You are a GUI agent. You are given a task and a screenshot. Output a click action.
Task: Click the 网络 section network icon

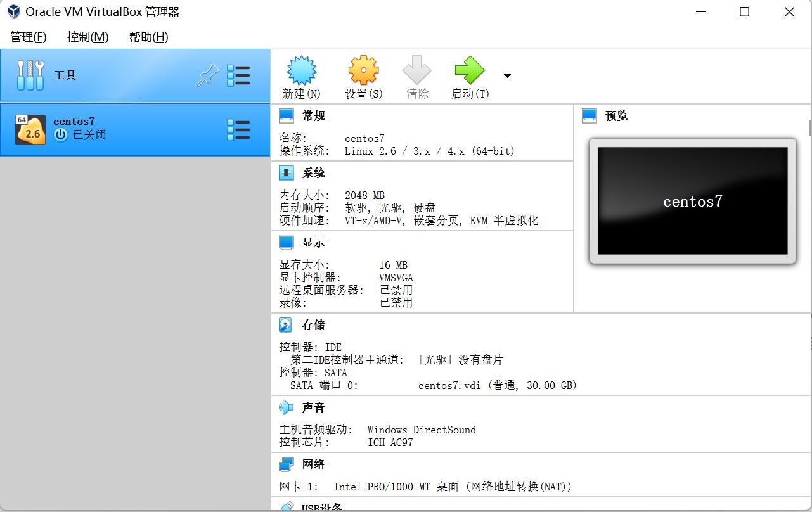coord(287,464)
